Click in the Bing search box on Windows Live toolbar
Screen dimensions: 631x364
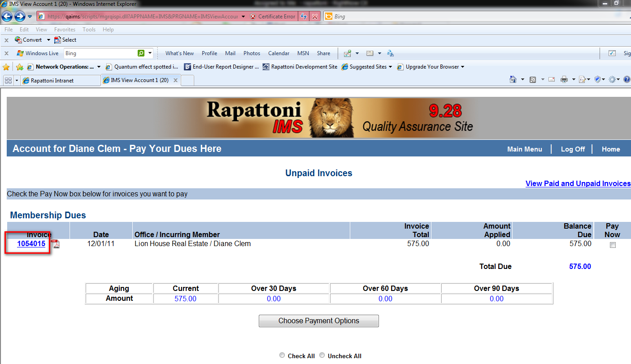100,53
